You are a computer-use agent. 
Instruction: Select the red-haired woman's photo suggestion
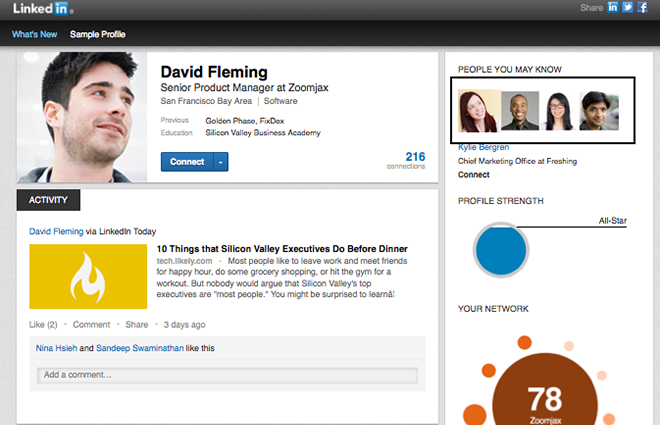478,111
